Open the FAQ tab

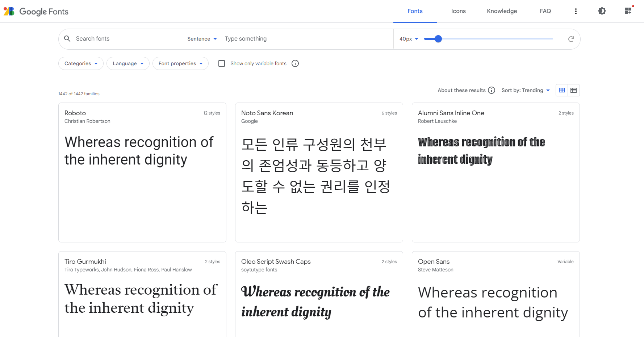point(545,11)
